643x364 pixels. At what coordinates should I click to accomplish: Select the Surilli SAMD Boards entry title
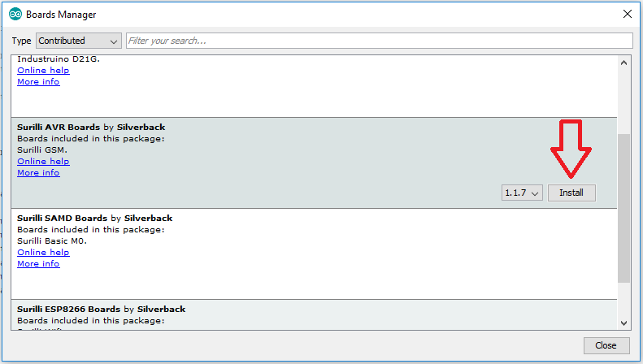tap(95, 218)
